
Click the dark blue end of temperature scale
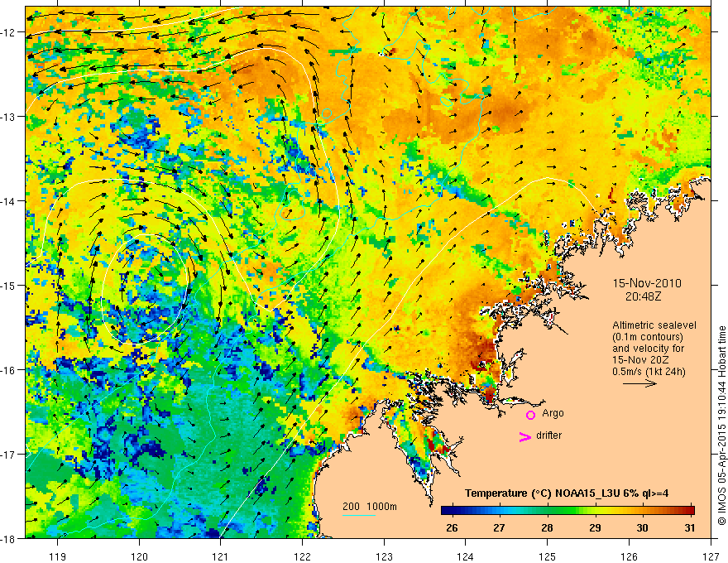(447, 511)
